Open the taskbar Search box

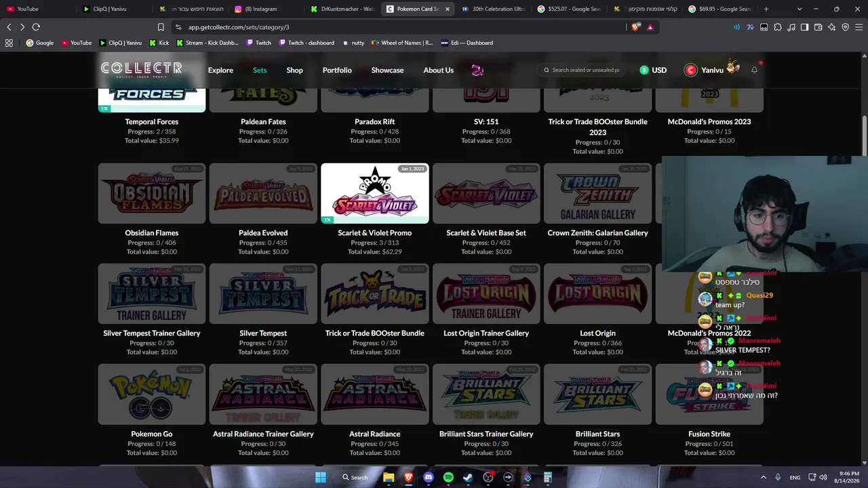click(356, 477)
